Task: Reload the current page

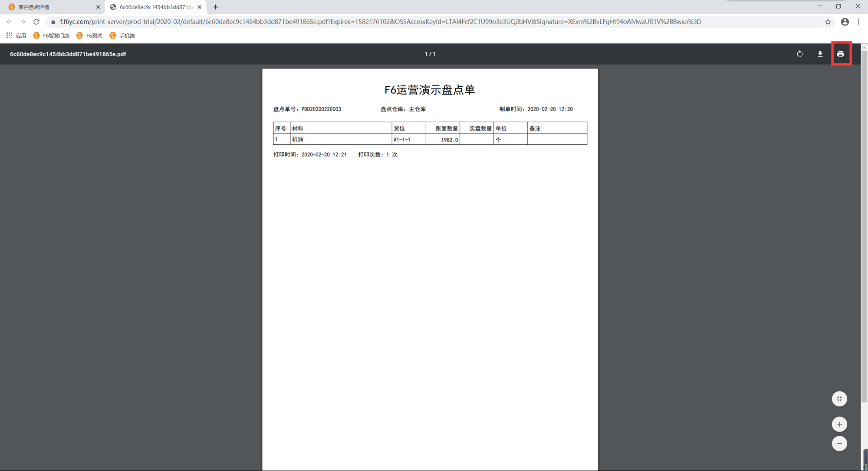Action: 36,22
